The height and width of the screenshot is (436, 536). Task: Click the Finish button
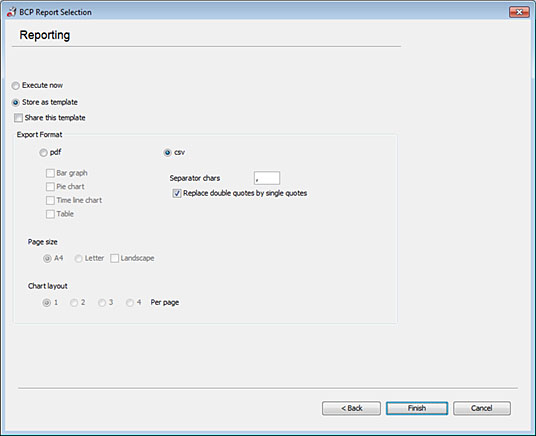tap(417, 408)
